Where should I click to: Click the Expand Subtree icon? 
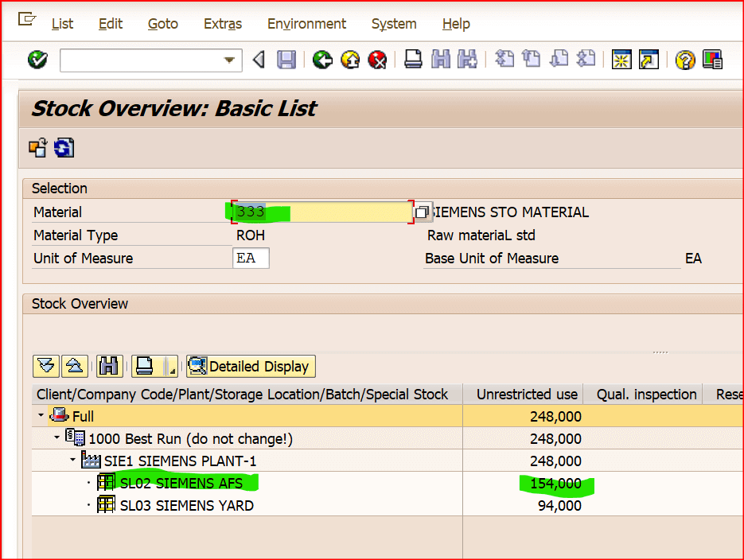pyautogui.click(x=46, y=366)
